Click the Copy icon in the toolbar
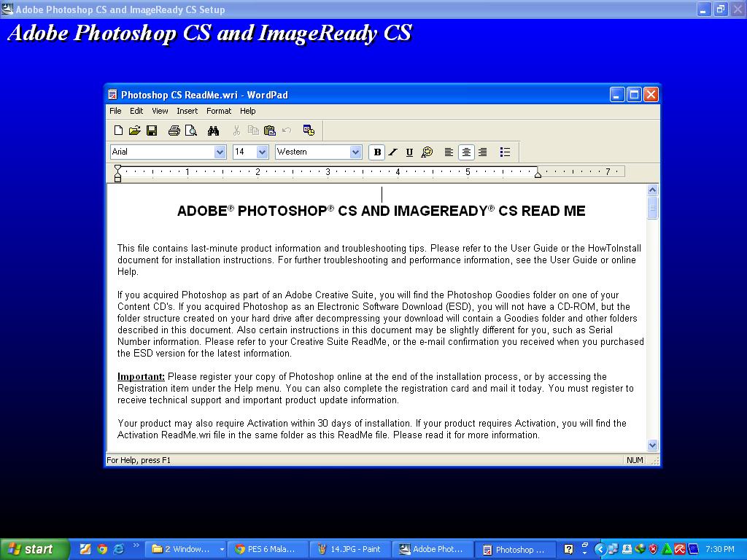 (x=253, y=130)
